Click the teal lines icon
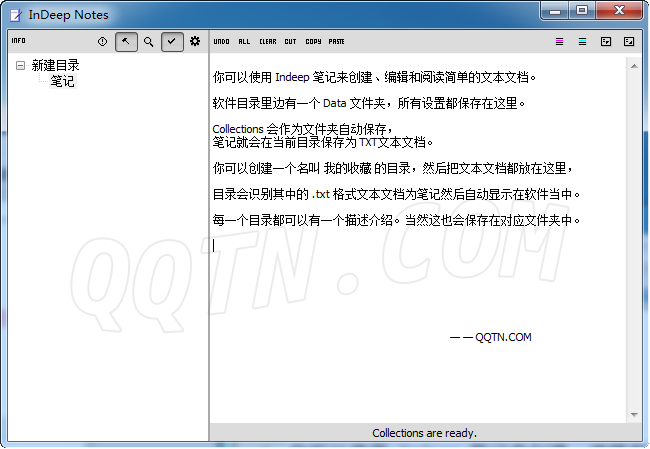The height and width of the screenshot is (449, 650). pos(582,42)
